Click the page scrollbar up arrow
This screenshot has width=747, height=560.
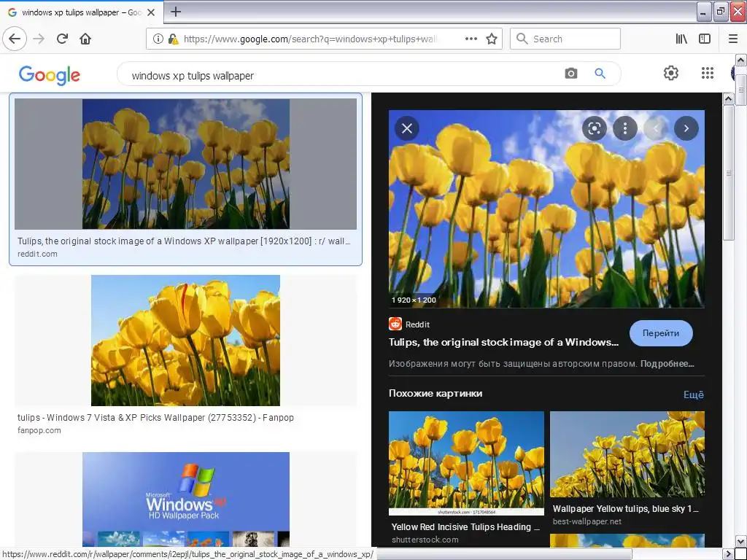pos(741,60)
